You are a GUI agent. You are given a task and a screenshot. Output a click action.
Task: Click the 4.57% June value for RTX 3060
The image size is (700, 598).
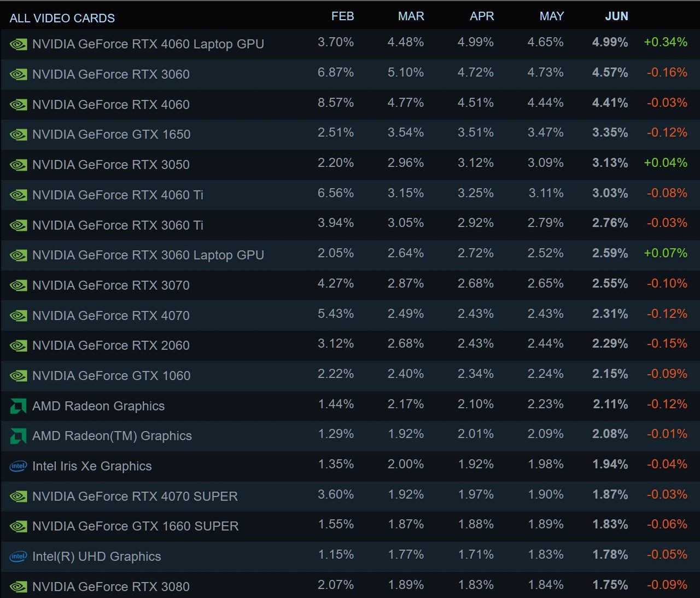point(610,72)
